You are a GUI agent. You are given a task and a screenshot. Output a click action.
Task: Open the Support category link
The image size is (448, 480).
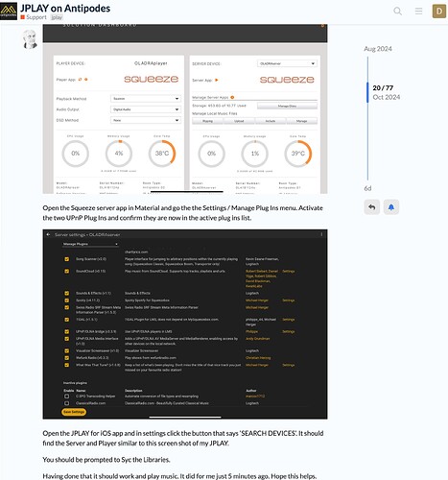[36, 17]
